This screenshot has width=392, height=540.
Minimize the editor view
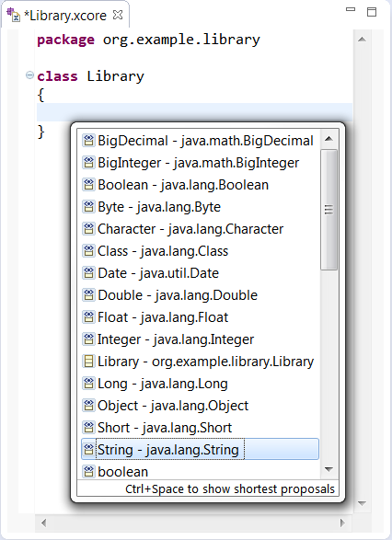351,9
